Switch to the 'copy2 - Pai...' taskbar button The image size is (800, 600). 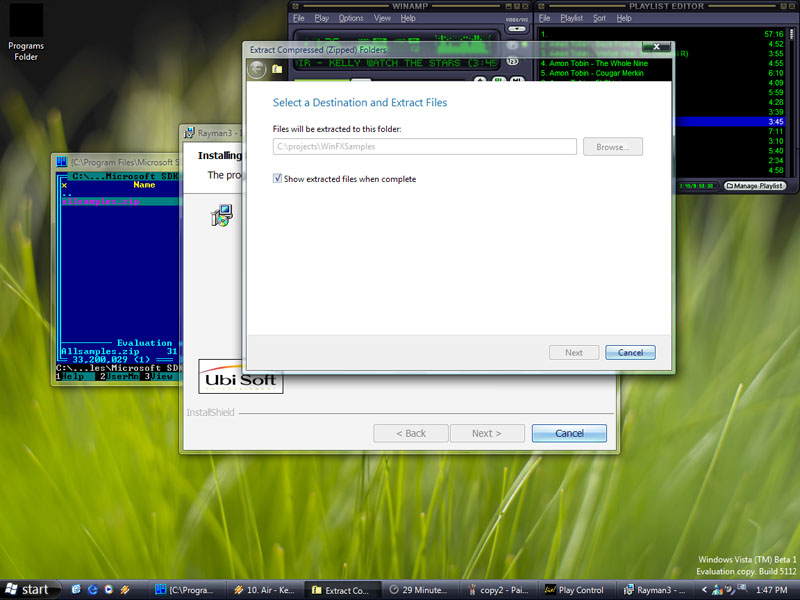[498, 590]
